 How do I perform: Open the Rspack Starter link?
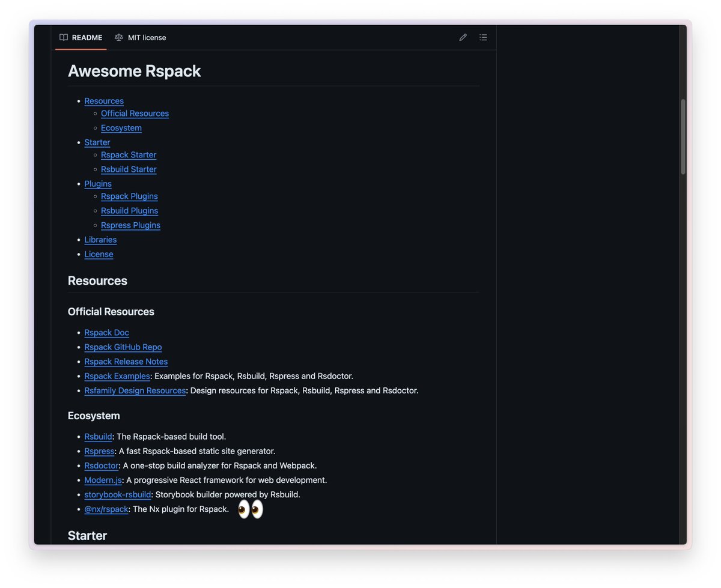[x=129, y=155]
